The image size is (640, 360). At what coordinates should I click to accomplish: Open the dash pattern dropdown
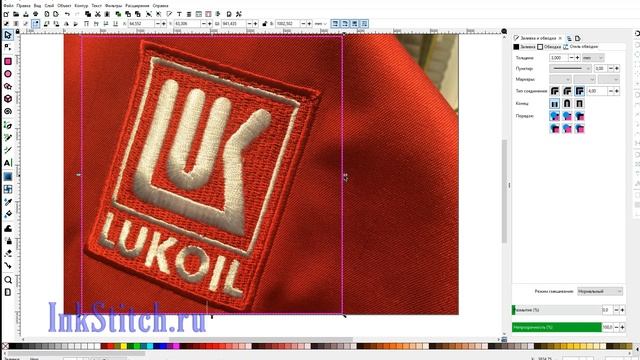570,69
